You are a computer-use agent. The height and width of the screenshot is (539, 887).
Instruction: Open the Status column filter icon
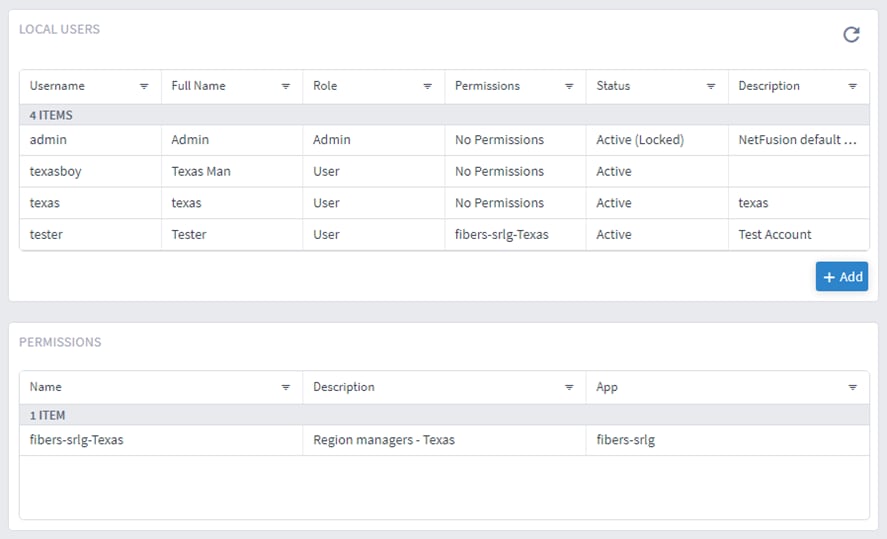(711, 87)
